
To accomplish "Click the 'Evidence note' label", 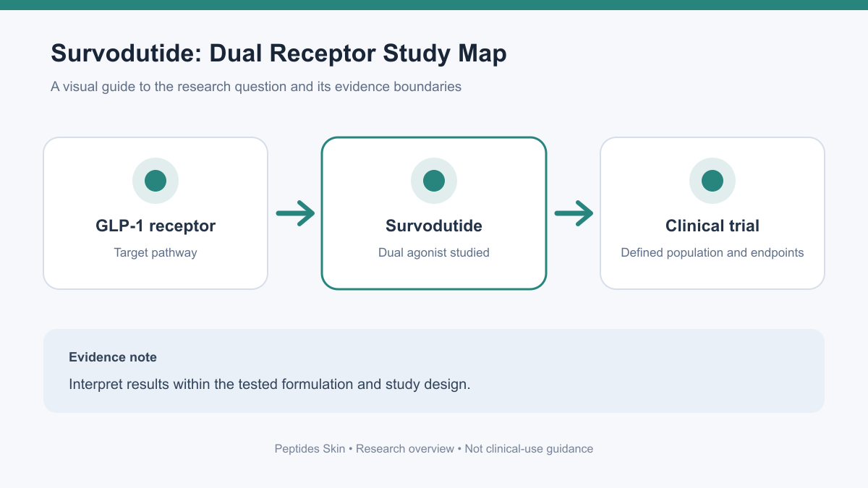I will point(113,357).
